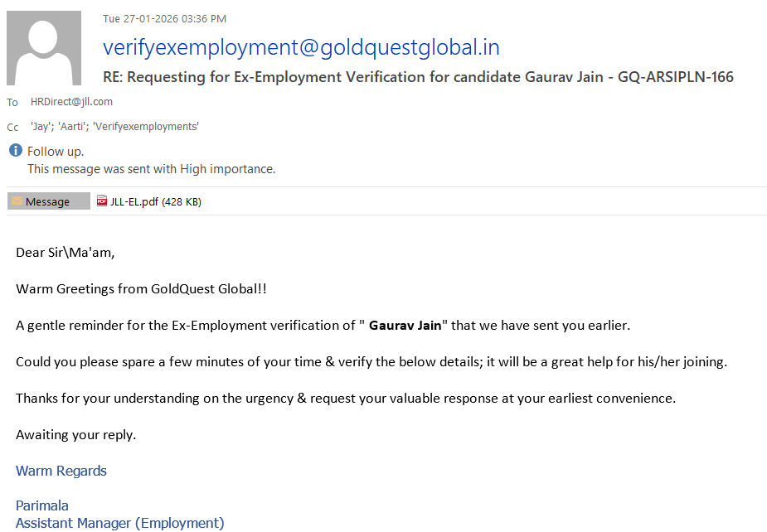767x532 pixels.
Task: Click the Follow up flag notice
Action: pyautogui.click(x=56, y=152)
